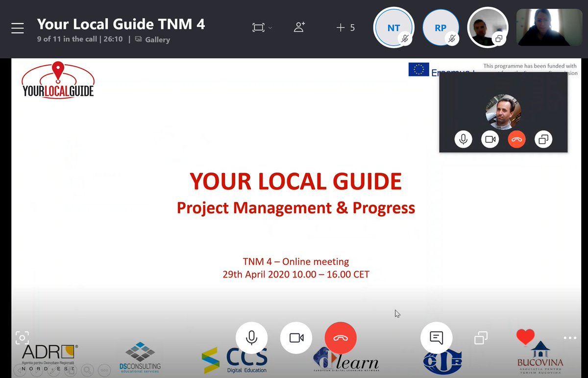Select the magnifier zoom icon on shared content
Viewport: 588px width, 378px height.
[x=87, y=370]
